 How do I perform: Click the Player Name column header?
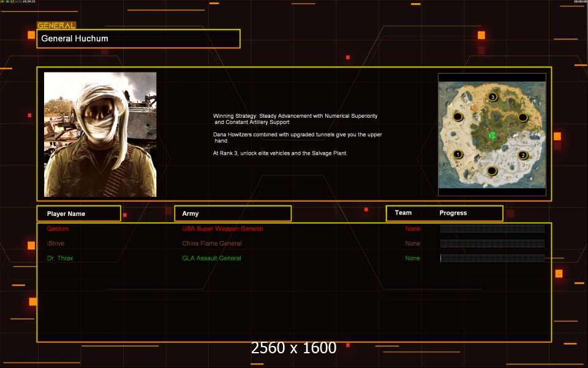coord(79,213)
